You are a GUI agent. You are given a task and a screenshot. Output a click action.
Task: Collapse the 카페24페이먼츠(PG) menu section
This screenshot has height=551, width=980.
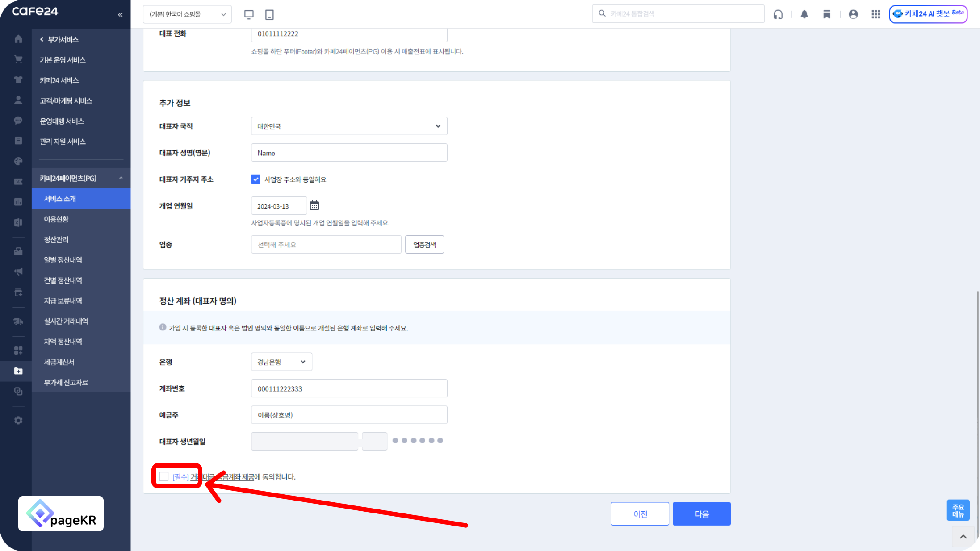click(121, 178)
